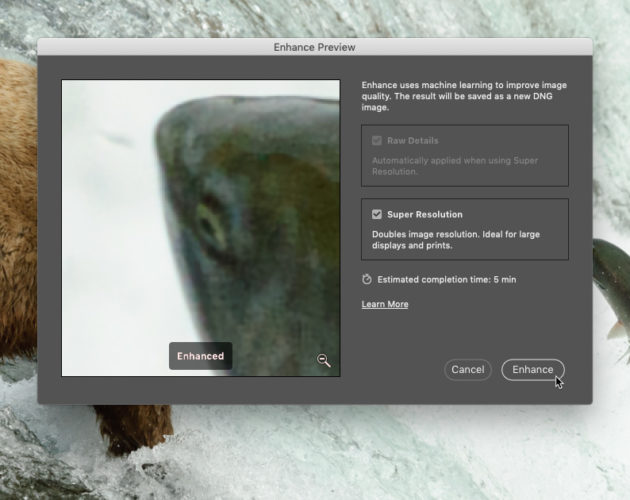This screenshot has height=500, width=630.
Task: Click the Enhance button
Action: point(533,369)
